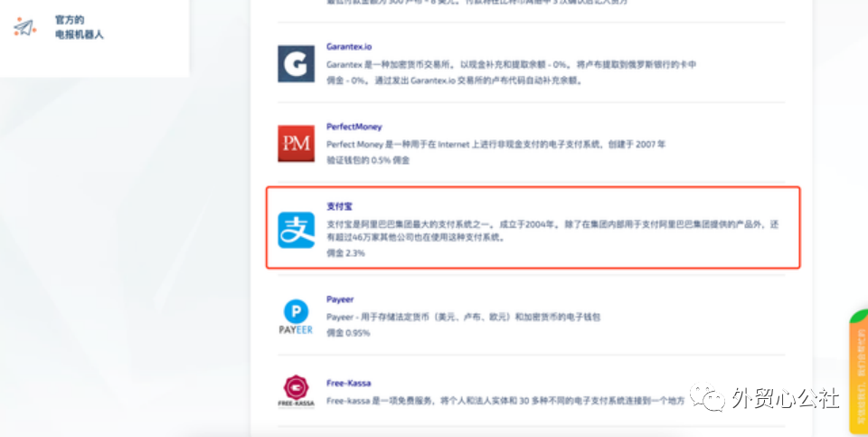Open the 支付宝 title link
This screenshot has width=868, height=437.
(x=339, y=206)
